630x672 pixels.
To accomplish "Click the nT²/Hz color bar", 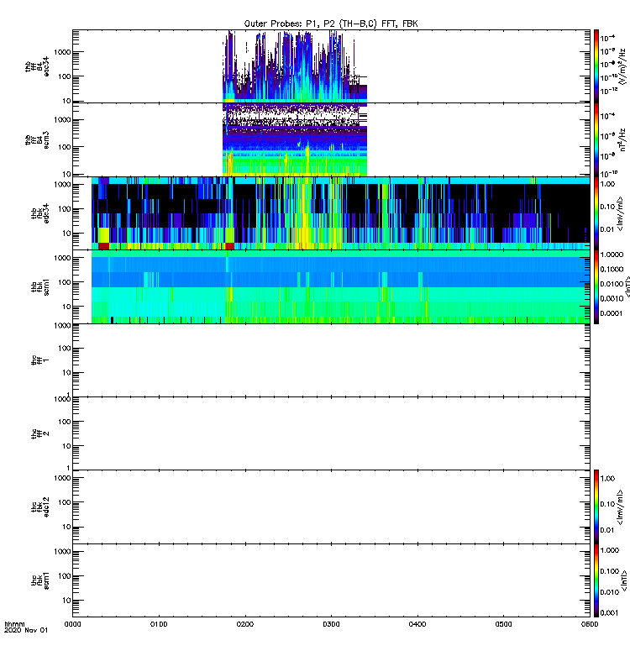I will (596, 140).
